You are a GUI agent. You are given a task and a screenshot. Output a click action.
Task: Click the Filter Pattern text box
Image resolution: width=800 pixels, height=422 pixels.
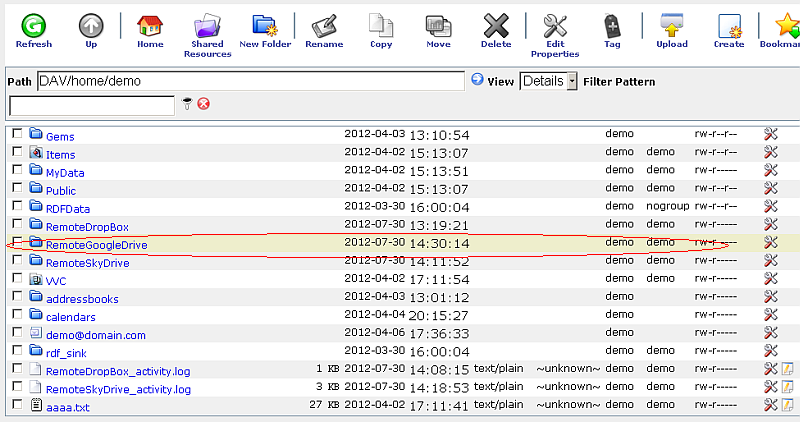(91, 105)
